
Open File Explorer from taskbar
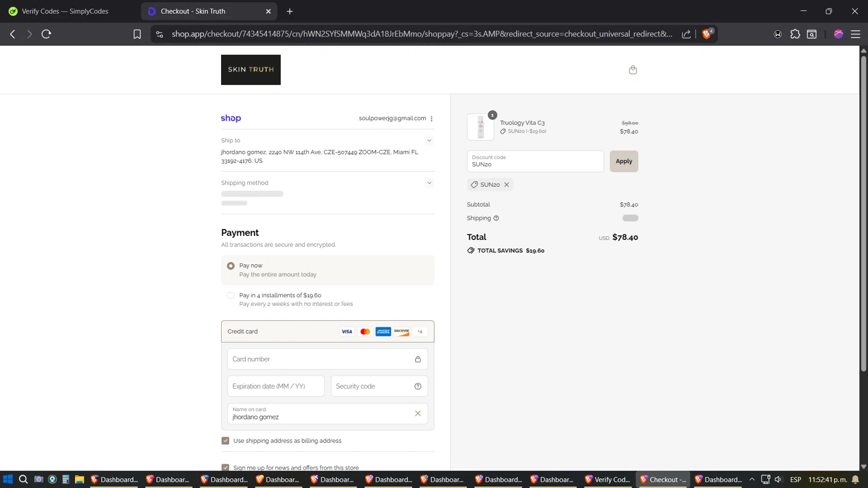(79, 479)
